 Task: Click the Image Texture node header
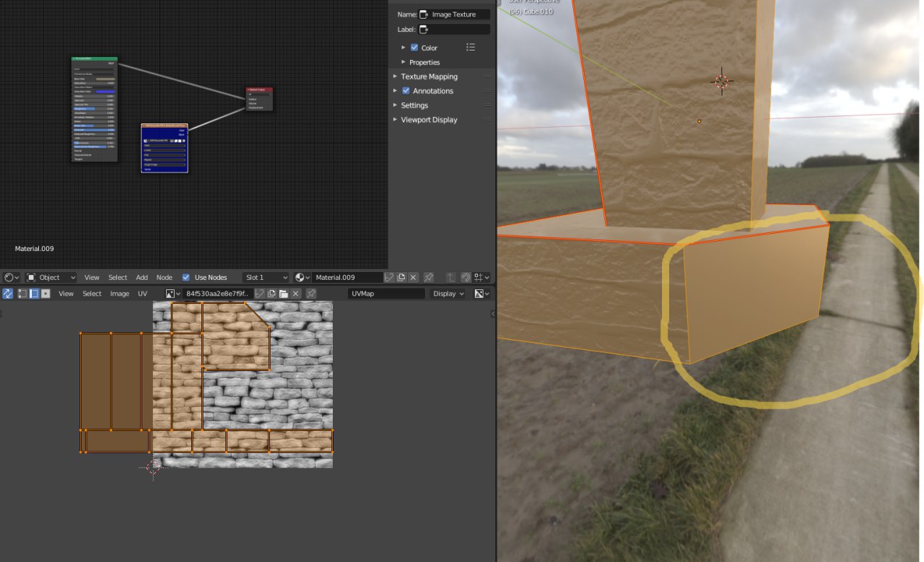coord(165,126)
